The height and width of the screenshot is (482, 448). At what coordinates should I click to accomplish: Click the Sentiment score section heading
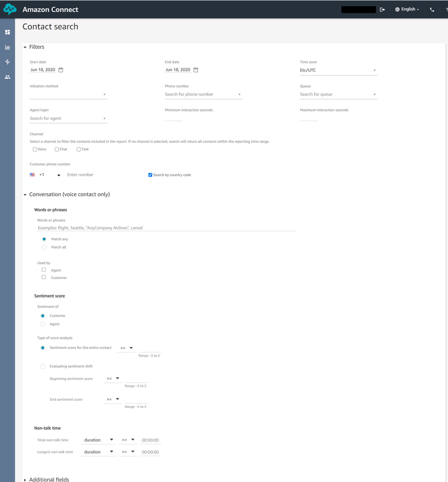pos(50,296)
